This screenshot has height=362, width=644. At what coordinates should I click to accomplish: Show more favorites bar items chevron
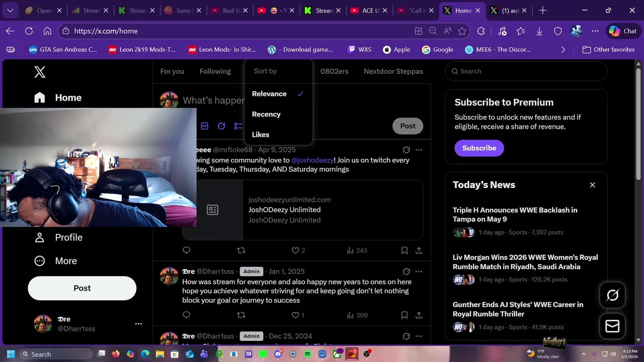(563, 50)
